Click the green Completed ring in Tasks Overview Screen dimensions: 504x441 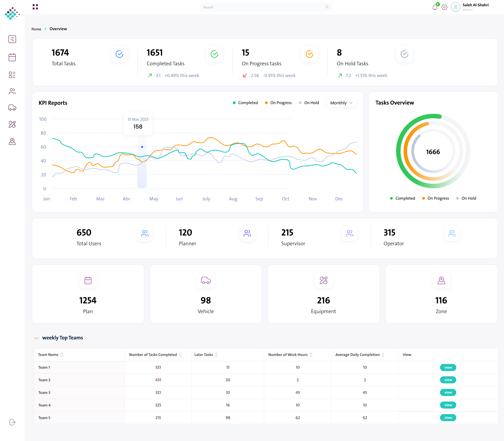click(x=398, y=151)
